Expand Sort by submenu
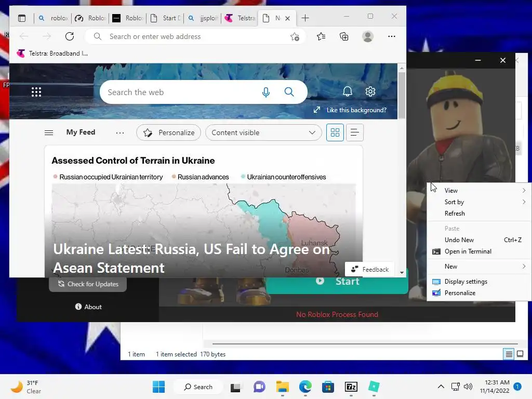 pyautogui.click(x=478, y=202)
